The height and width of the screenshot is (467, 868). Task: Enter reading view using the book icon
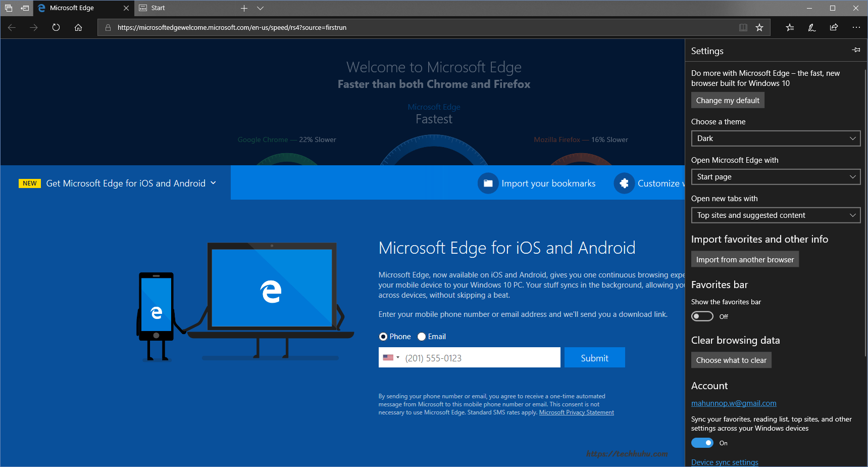tap(743, 28)
